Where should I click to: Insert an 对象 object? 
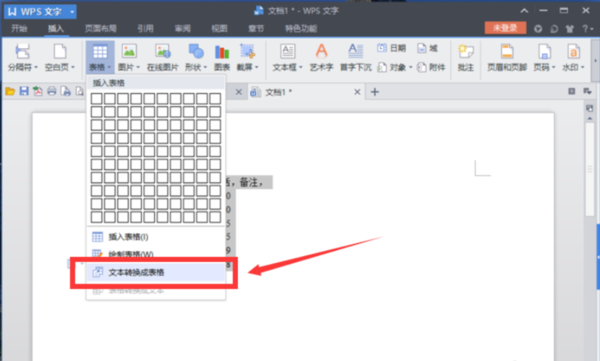394,67
